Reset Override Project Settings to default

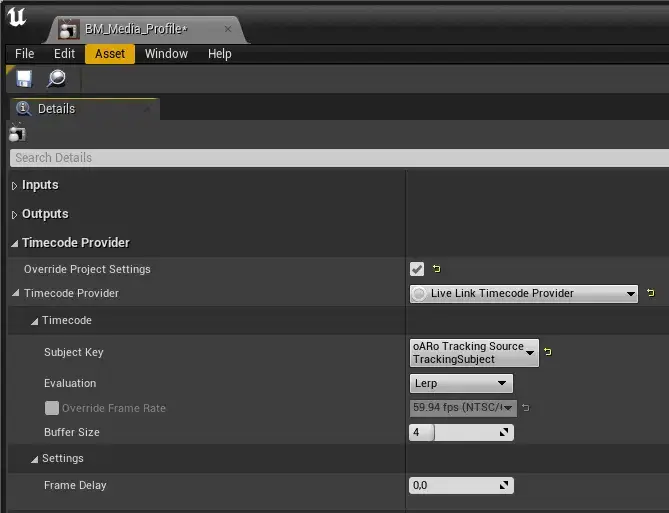(436, 269)
